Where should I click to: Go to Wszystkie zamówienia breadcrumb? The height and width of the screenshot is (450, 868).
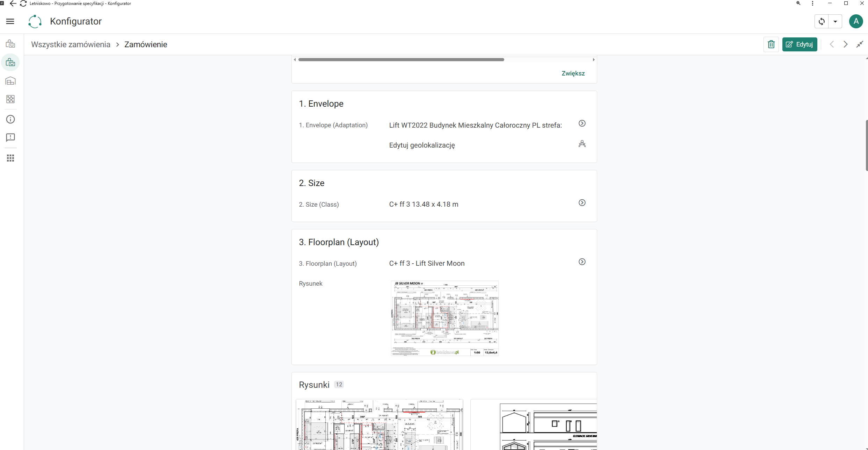pyautogui.click(x=71, y=44)
